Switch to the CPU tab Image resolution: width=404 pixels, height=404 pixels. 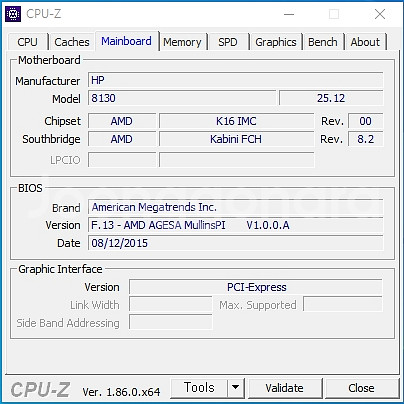[x=27, y=42]
